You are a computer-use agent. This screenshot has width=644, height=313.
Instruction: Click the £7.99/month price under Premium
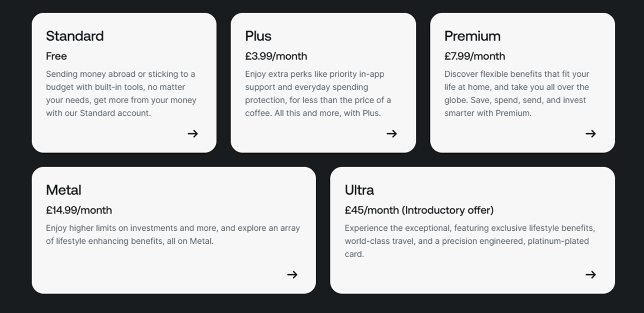point(474,56)
